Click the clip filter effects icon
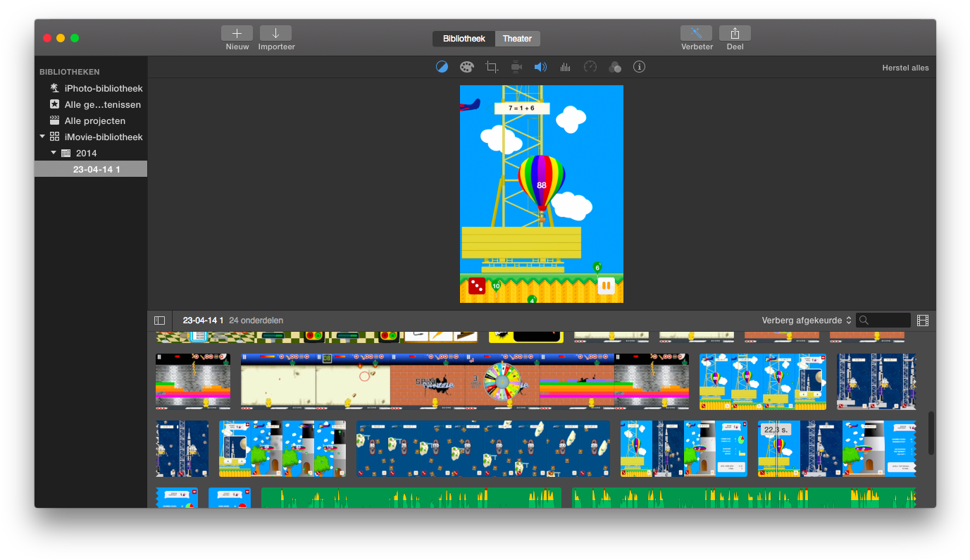This screenshot has width=970, height=560. pos(614,67)
